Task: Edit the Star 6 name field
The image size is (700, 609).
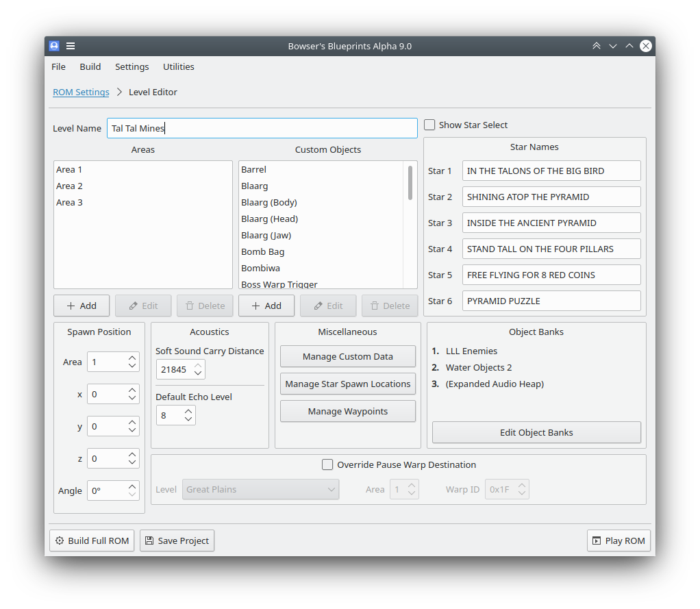Action: point(551,301)
